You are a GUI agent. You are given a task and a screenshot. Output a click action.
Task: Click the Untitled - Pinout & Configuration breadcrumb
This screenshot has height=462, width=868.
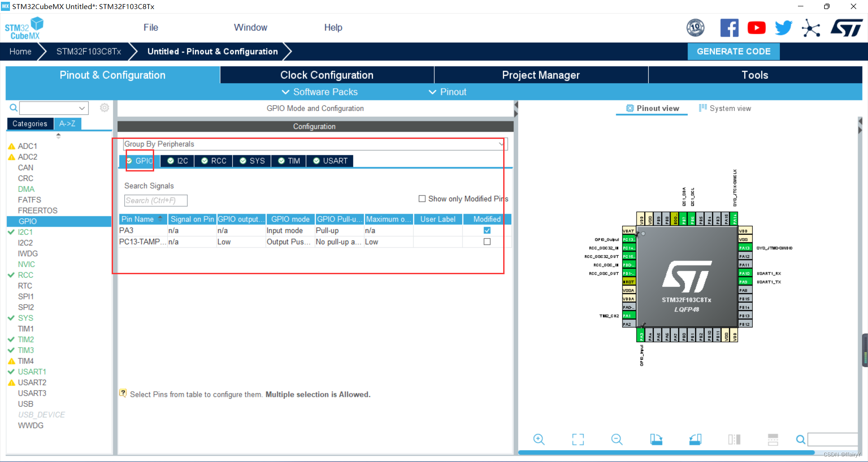point(212,52)
